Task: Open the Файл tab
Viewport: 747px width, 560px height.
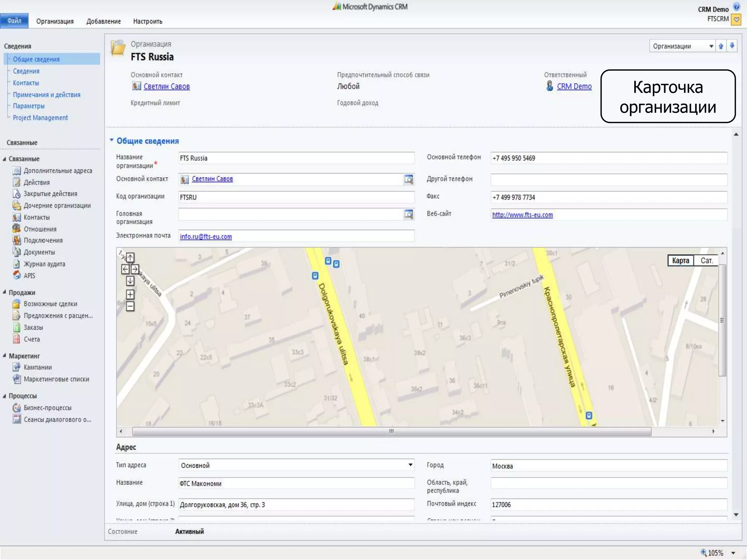Action: 14,21
